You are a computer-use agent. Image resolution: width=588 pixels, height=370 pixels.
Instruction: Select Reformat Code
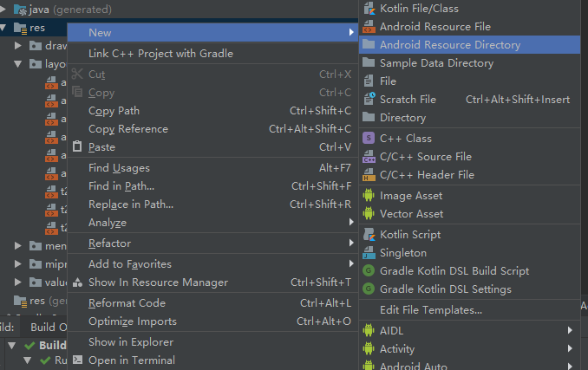pyautogui.click(x=212, y=303)
